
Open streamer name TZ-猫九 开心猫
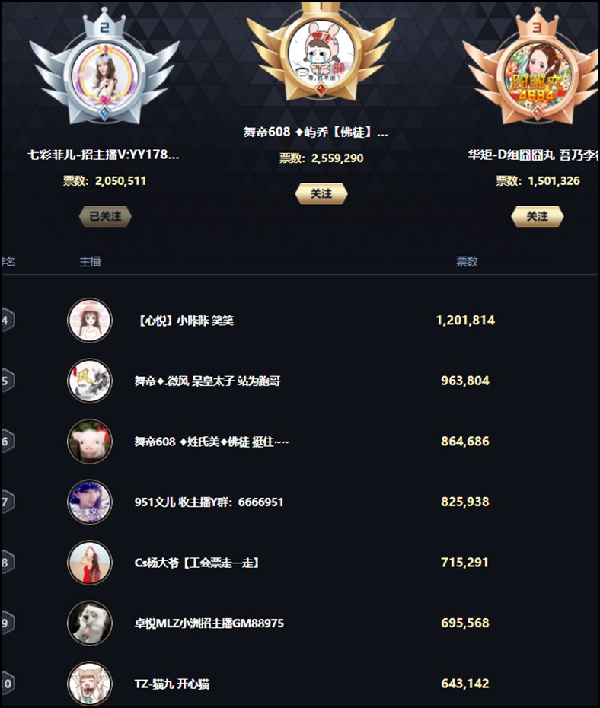172,684
